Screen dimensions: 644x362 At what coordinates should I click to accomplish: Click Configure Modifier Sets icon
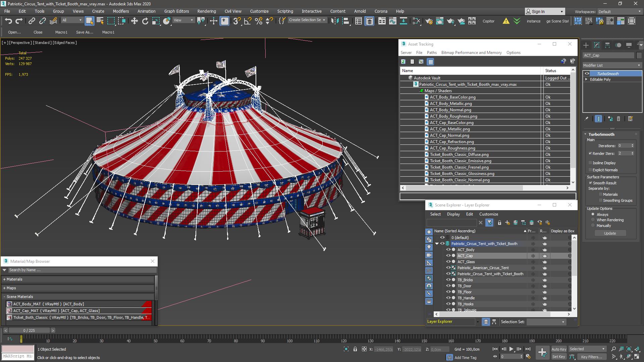tap(630, 119)
